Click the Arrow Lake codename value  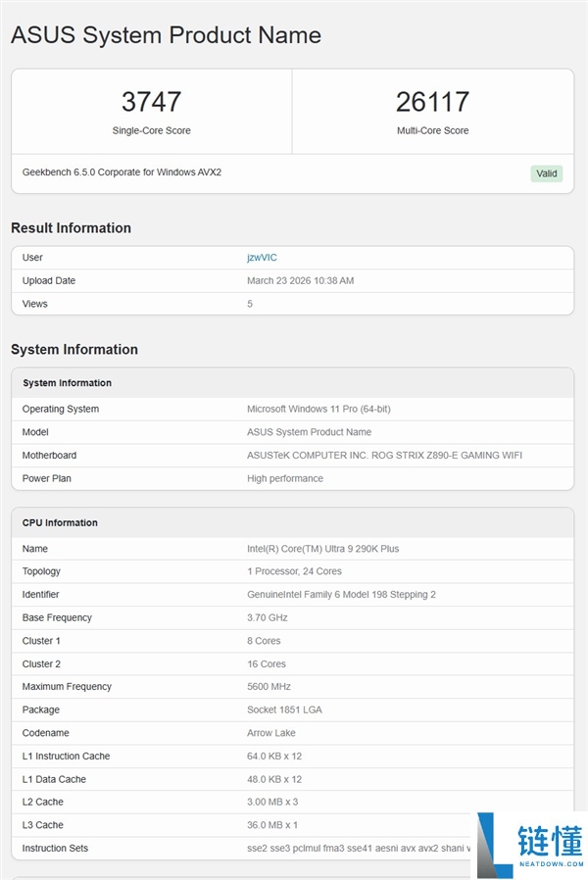(x=271, y=733)
